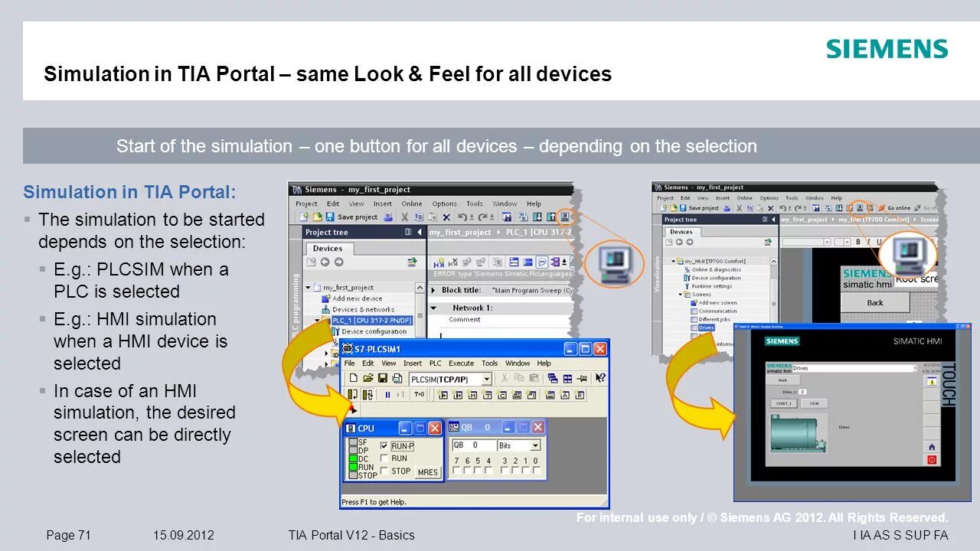Screen dimensions: 980x551
Task: Click comment bubble icon in block editor toolbar
Action: [x=542, y=262]
